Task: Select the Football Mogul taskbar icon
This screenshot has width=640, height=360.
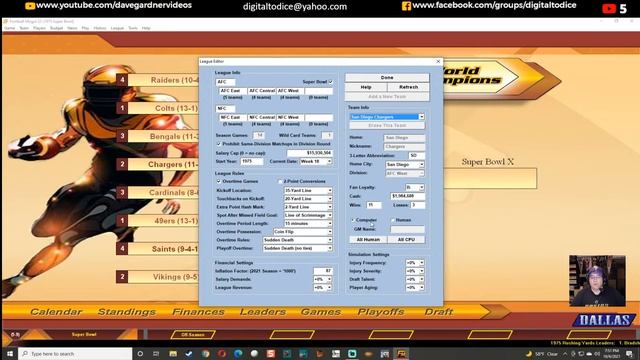Action: coord(401,353)
